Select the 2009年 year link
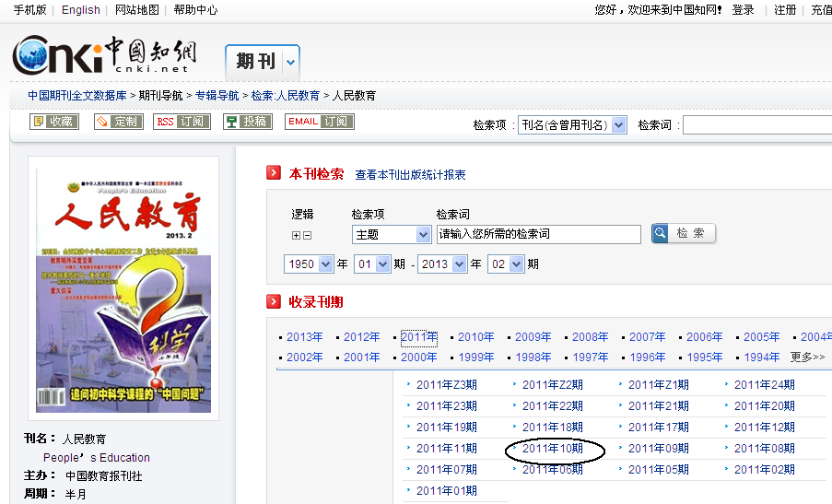 pos(533,337)
